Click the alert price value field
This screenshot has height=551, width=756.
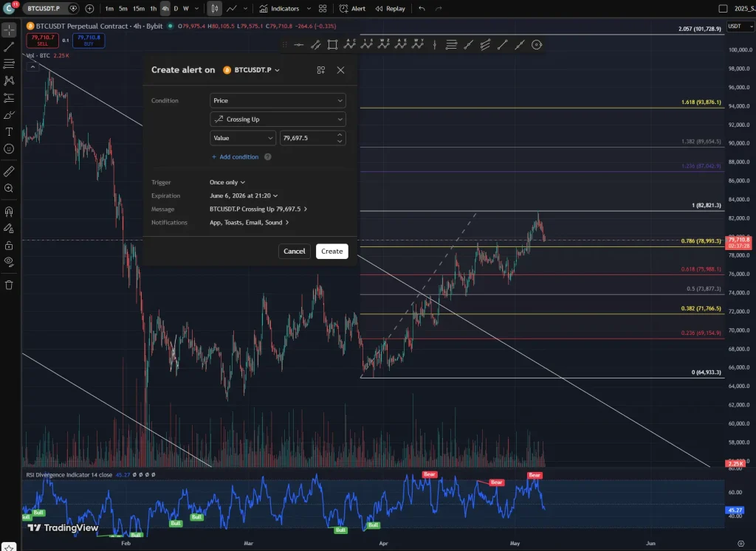pyautogui.click(x=306, y=138)
